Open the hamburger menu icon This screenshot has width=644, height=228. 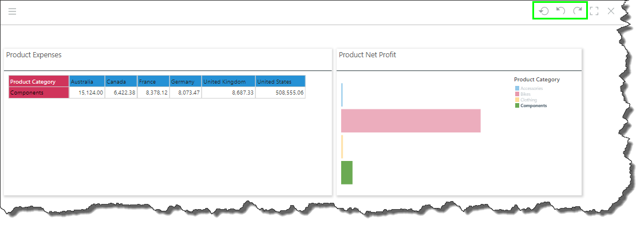(x=13, y=11)
